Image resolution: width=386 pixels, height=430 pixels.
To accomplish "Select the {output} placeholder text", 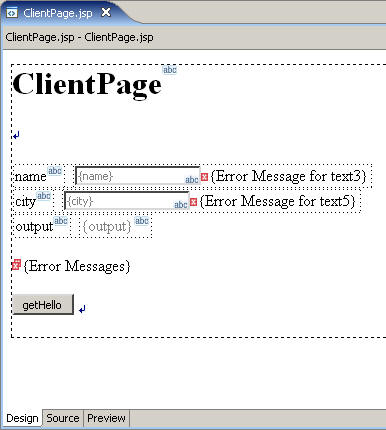I will click(107, 227).
